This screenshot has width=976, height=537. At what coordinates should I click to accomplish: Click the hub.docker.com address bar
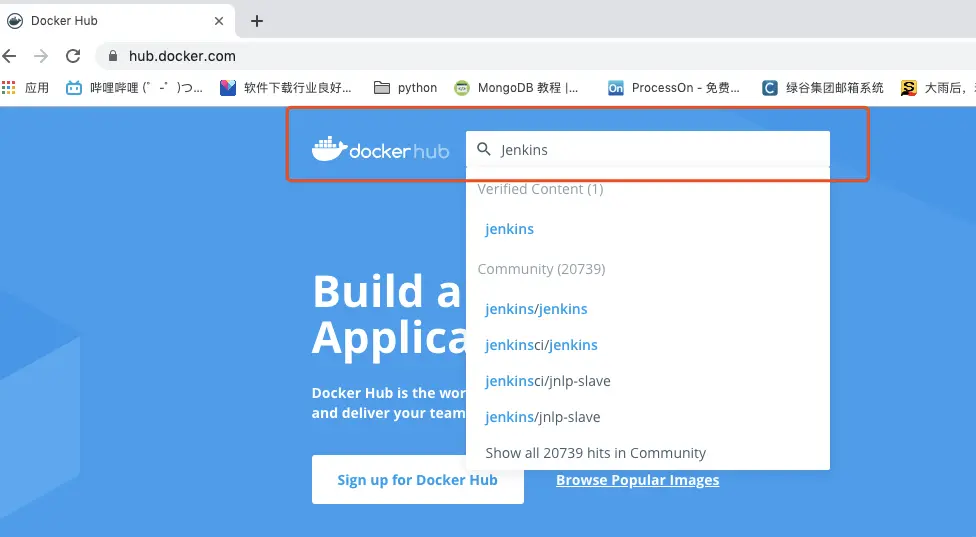[535, 56]
